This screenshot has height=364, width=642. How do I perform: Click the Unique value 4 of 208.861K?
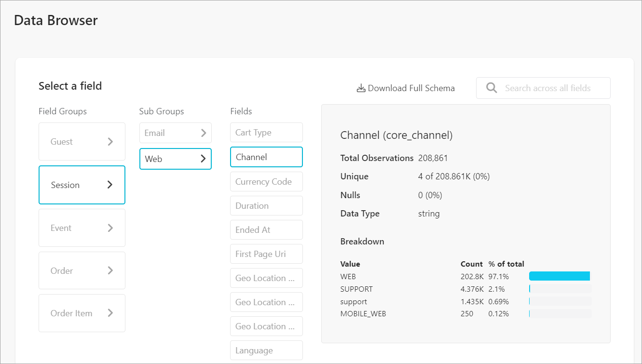tap(454, 176)
